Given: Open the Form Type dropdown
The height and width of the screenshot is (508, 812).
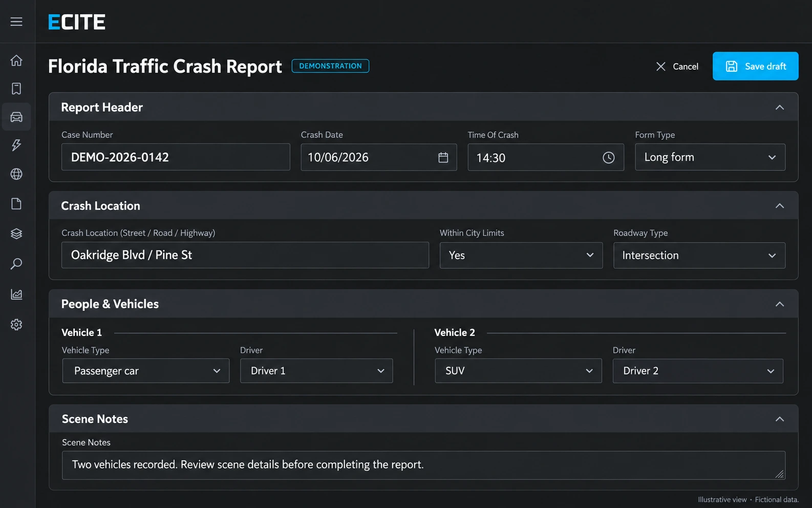Looking at the screenshot, I should point(710,157).
